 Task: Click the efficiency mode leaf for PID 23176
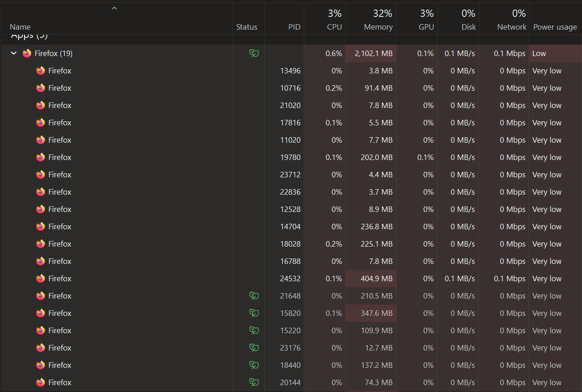coord(254,348)
